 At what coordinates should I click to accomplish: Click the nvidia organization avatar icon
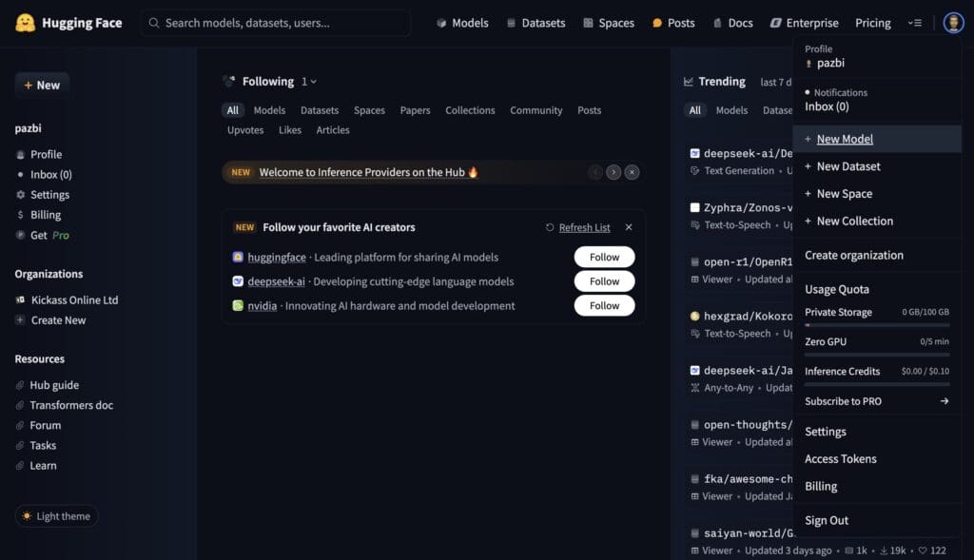point(238,305)
